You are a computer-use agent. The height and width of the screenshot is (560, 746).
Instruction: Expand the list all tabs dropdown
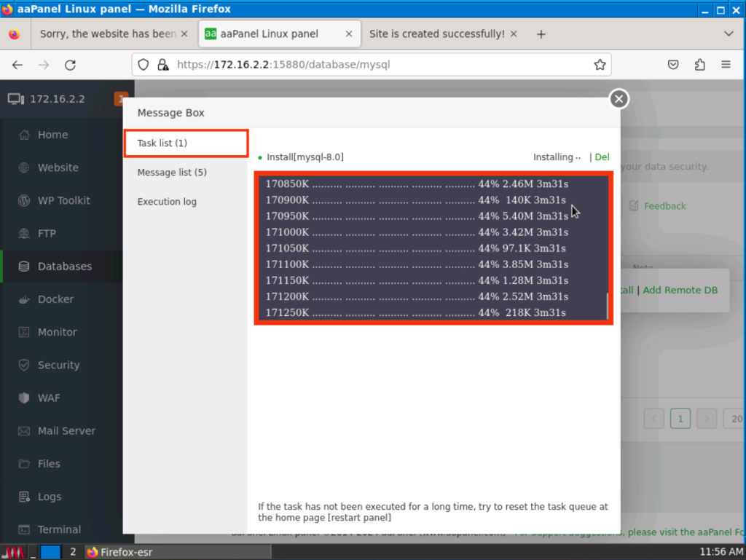point(729,34)
